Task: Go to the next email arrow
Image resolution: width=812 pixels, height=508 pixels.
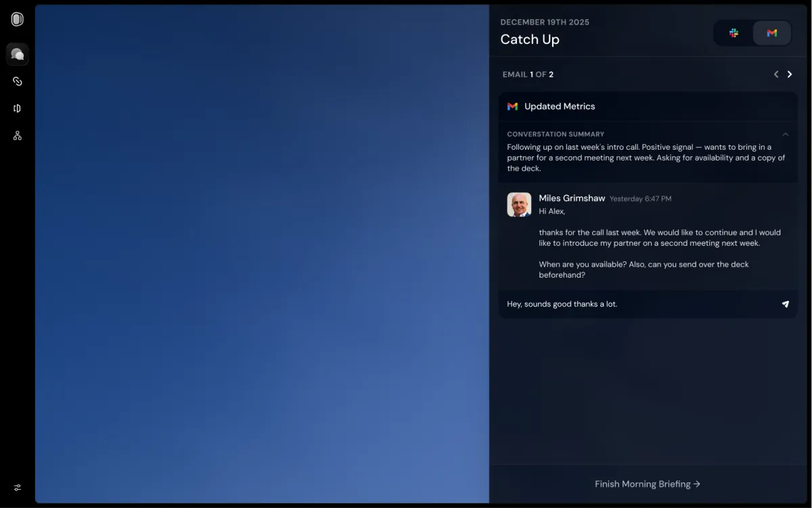Action: (x=790, y=75)
